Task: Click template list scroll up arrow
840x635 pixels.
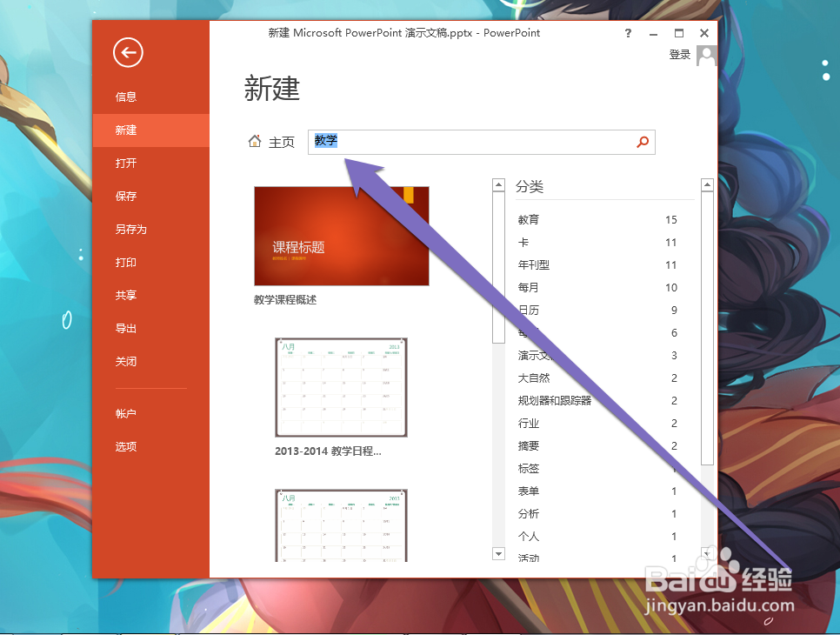Action: tap(499, 185)
